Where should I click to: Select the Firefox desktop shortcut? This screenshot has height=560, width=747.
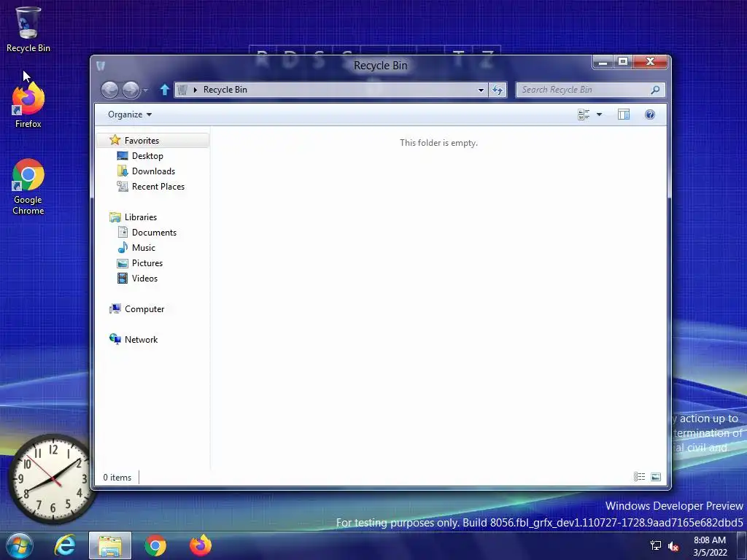[x=28, y=106]
